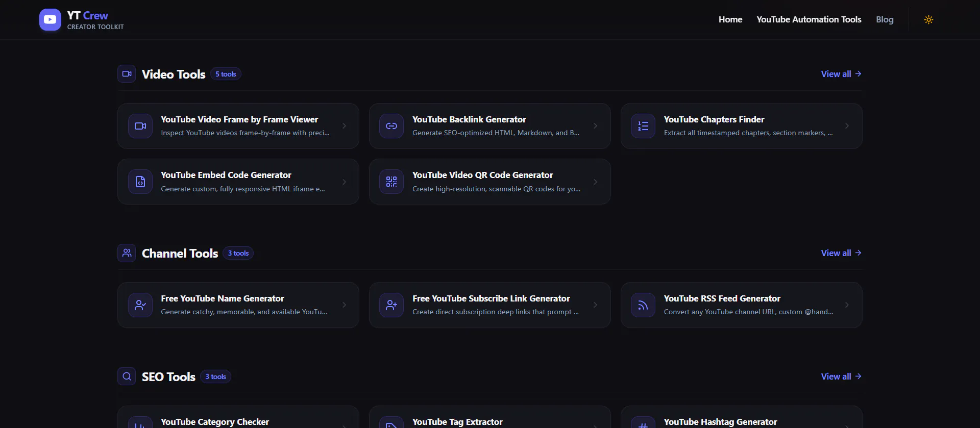Click the RSS Feed Generator icon

[643, 305]
